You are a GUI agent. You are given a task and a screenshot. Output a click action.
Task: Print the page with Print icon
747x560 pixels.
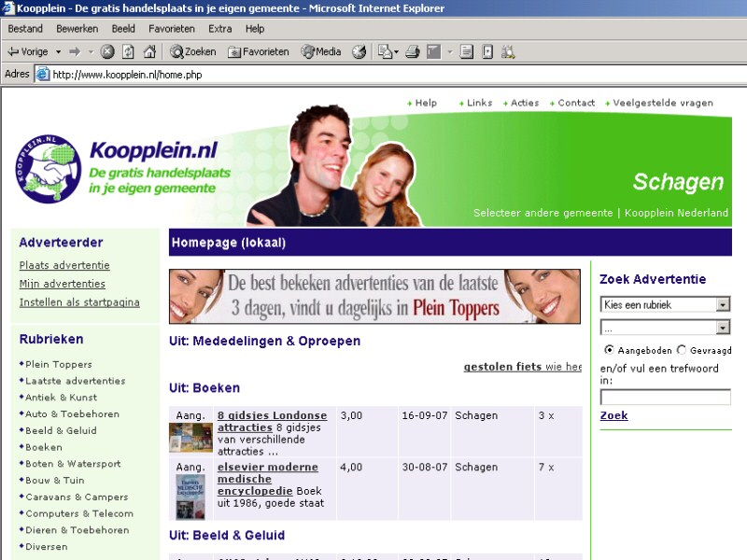pos(413,51)
